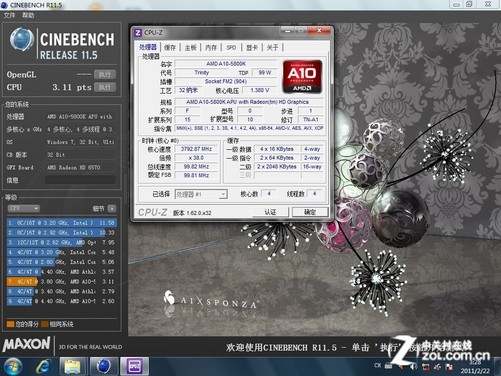Screen dimensions: 501x376
Task: Switch to the 处理器 tab in CPU-Z
Action: pos(148,47)
